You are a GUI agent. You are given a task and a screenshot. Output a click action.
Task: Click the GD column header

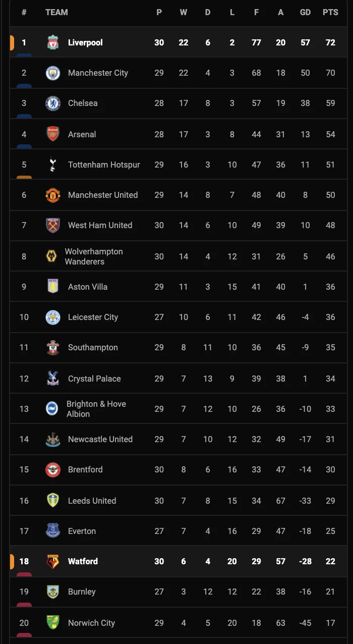305,12
